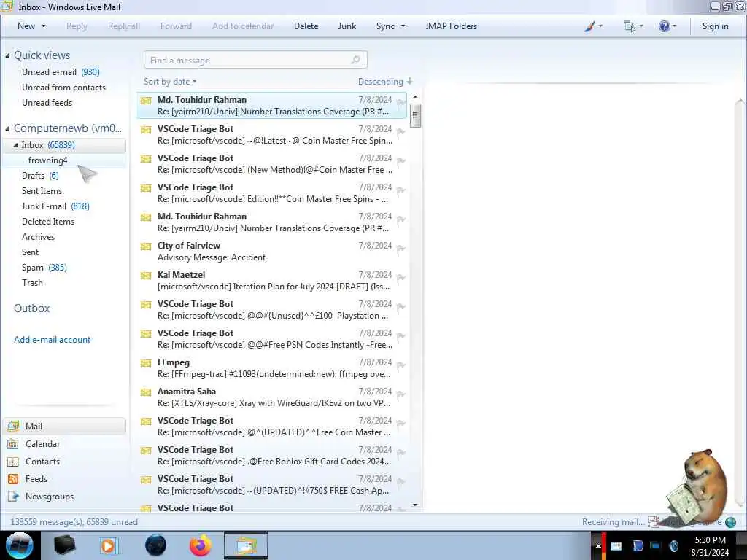Toggle the Descending sort order
The width and height of the screenshot is (747, 560).
385,82
